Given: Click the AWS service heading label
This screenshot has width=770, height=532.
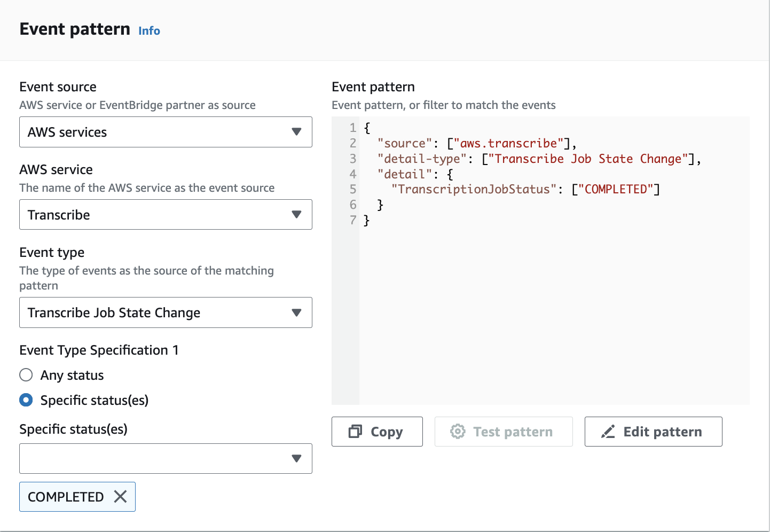Looking at the screenshot, I should click(56, 170).
